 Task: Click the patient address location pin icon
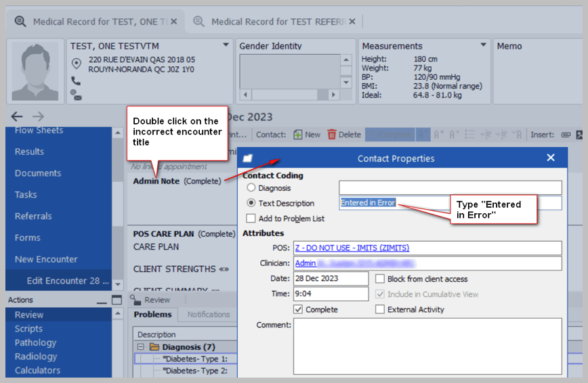coord(76,64)
